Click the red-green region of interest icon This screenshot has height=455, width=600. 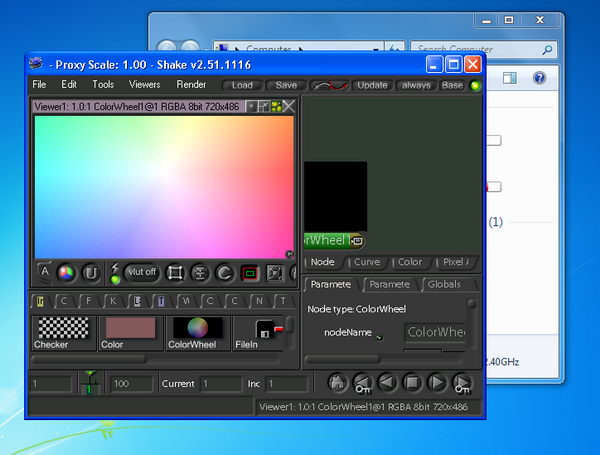pyautogui.click(x=250, y=272)
